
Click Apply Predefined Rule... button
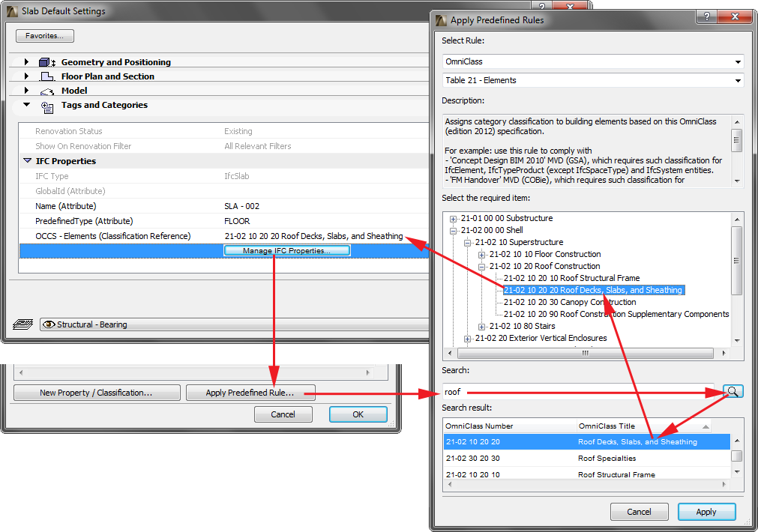click(250, 393)
